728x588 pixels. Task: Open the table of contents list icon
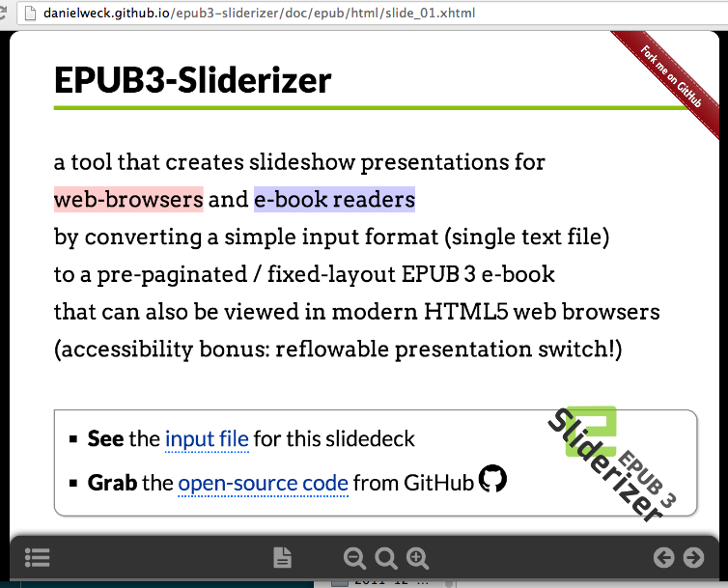[x=37, y=557]
